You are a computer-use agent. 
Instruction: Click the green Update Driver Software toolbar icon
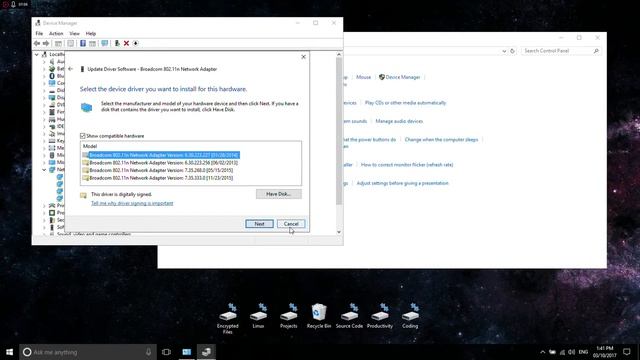(x=117, y=43)
